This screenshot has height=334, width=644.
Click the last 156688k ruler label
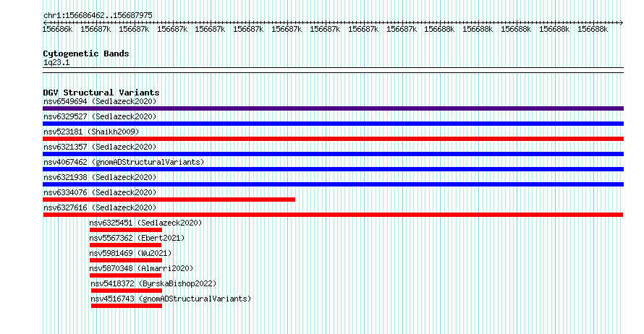(593, 29)
